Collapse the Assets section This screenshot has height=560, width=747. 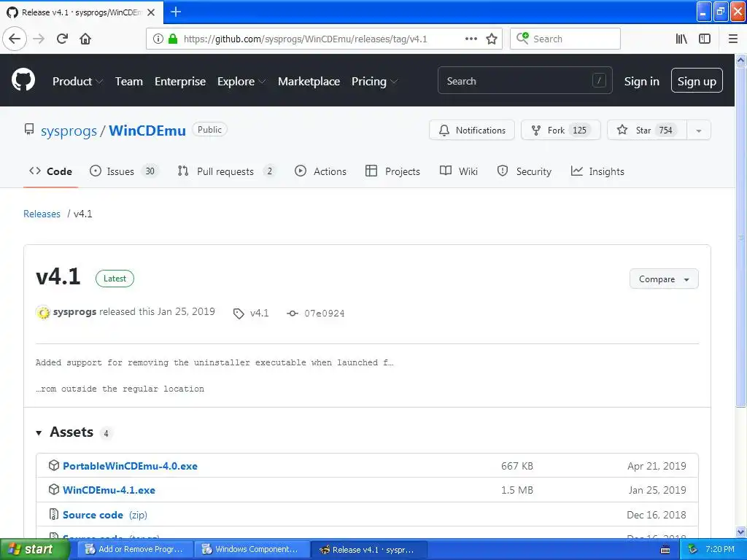click(x=39, y=432)
